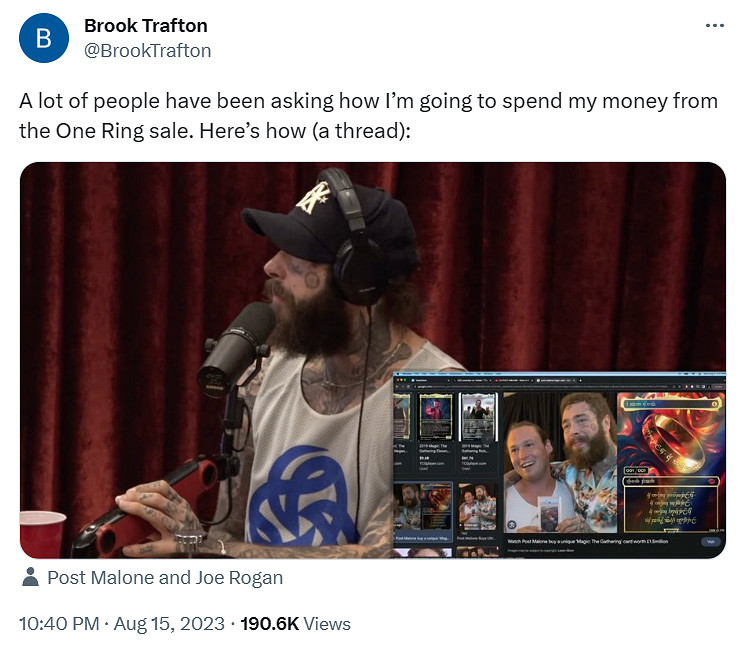Screen dimensions: 738x652
Task: Click the 10:40 PM · Aug 15, 2023 timestamp
Action: tap(120, 623)
